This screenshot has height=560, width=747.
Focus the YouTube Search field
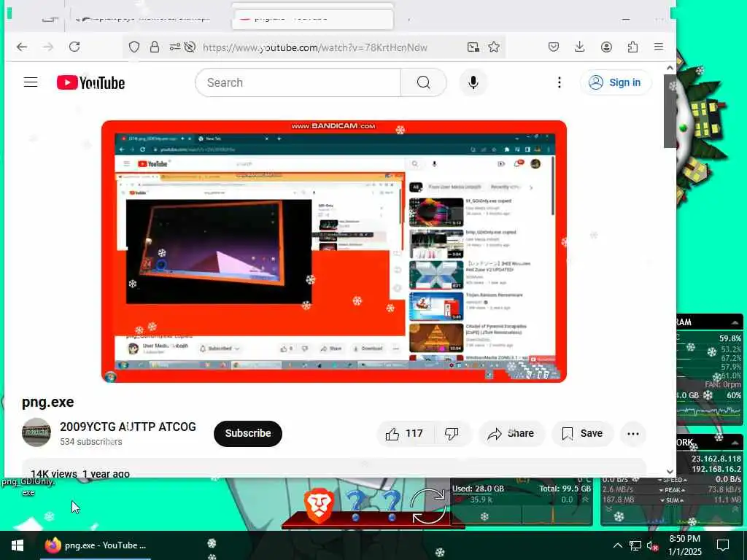point(298,82)
